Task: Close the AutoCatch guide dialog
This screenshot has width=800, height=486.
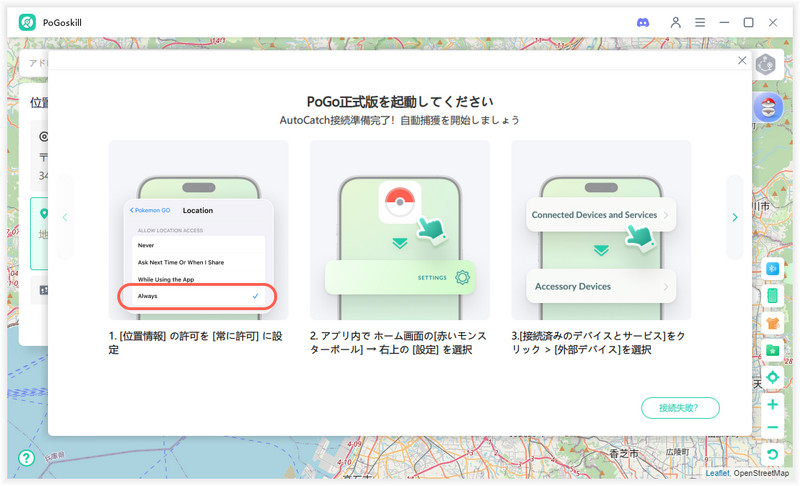Action: (742, 61)
